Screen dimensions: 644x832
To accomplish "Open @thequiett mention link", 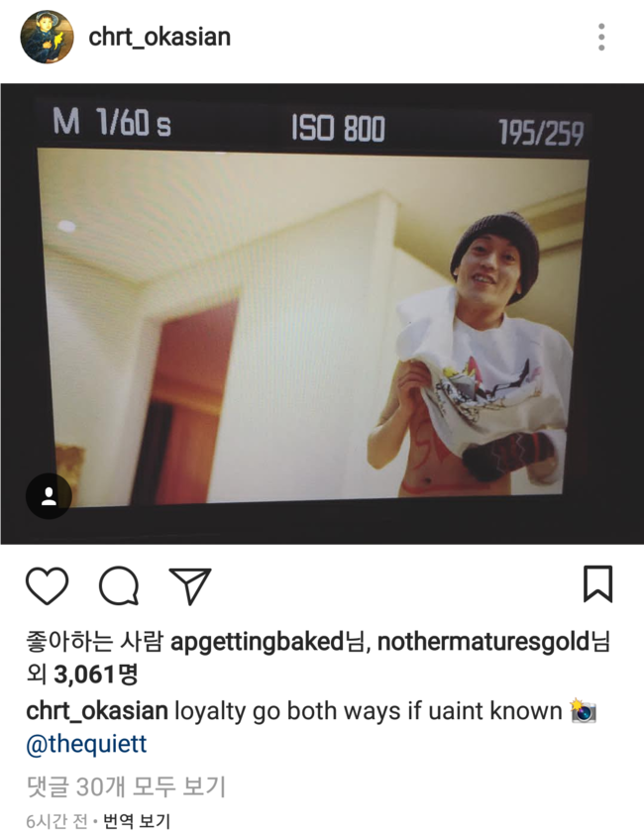I will tap(86, 744).
